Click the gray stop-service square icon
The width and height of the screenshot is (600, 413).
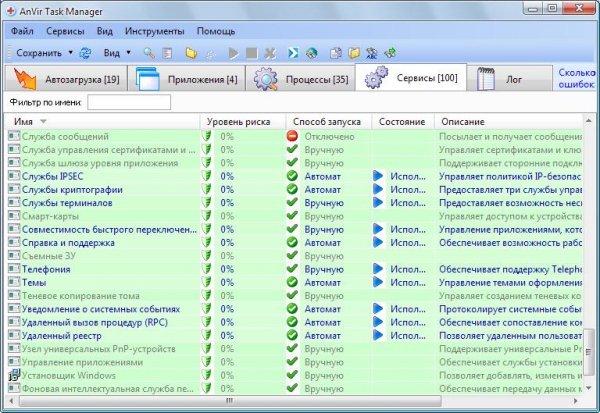coord(251,53)
